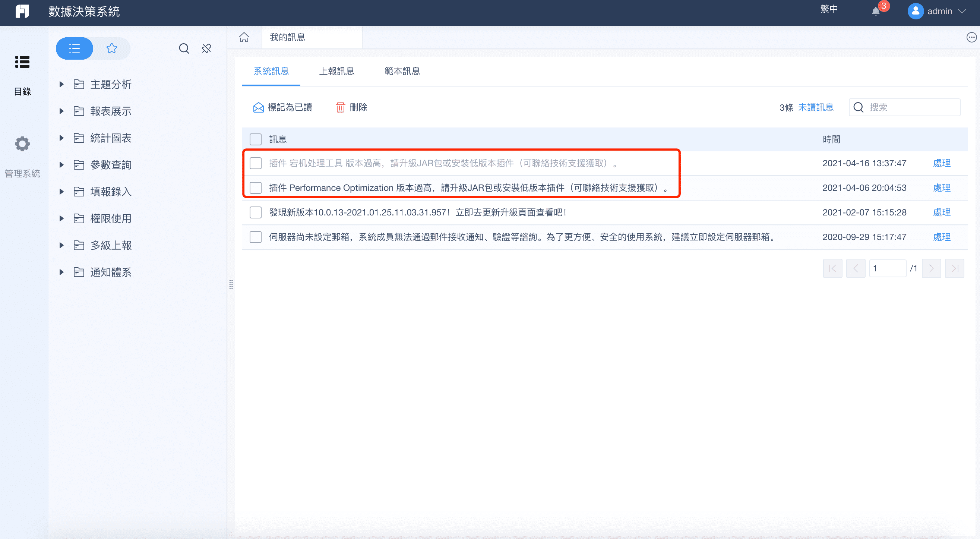
Task: Expand the 填報錄入 folder arrow
Action: coord(61,192)
